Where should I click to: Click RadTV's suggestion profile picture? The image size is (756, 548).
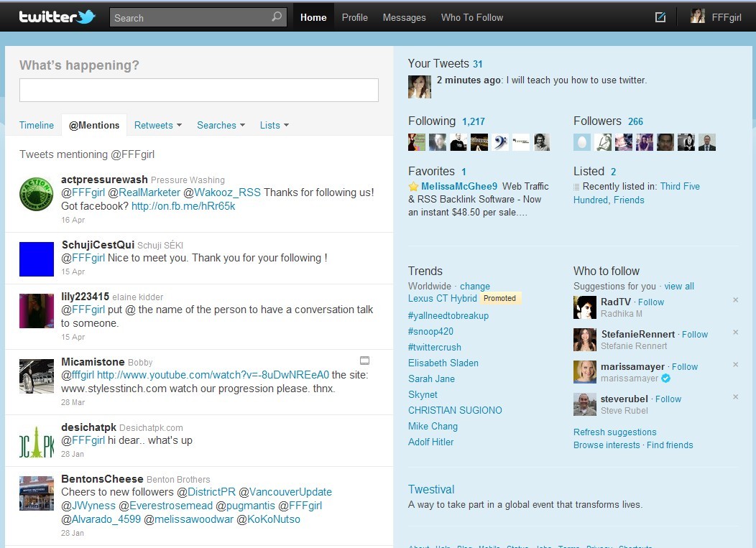coord(585,307)
